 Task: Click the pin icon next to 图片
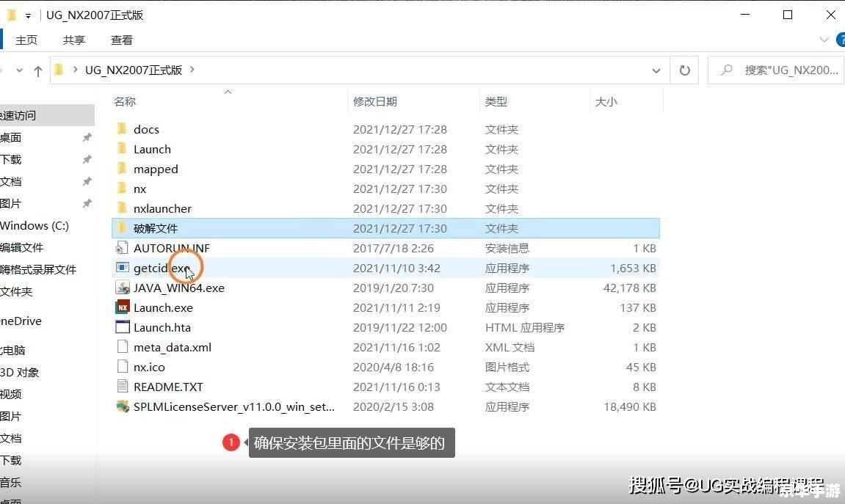tap(87, 203)
